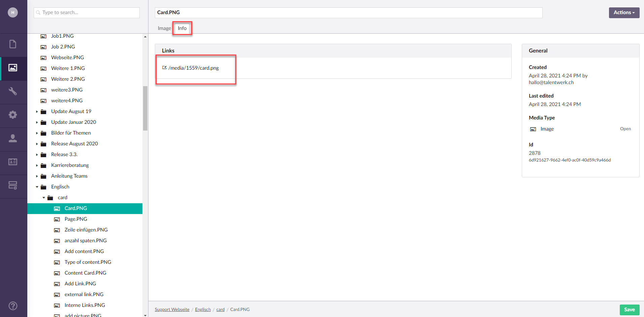This screenshot has height=317, width=644.
Task: Open the Developer gear section
Action: coord(13,115)
